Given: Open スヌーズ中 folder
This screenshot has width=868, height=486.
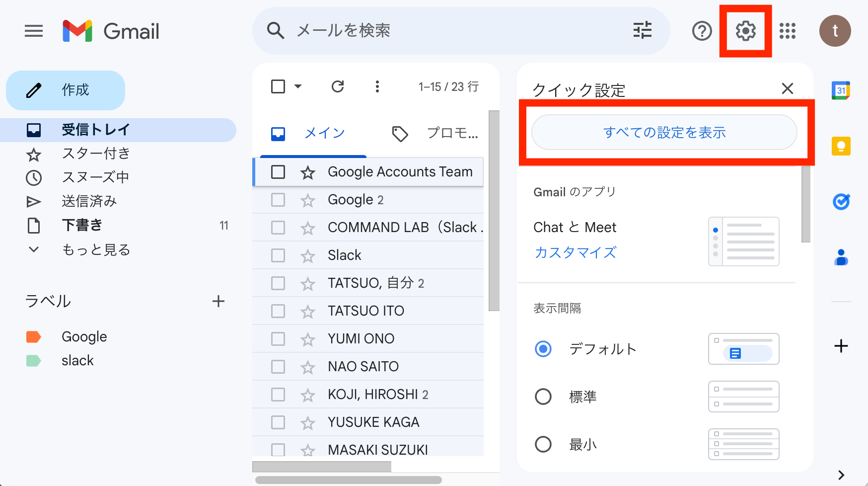Looking at the screenshot, I should point(118,178).
